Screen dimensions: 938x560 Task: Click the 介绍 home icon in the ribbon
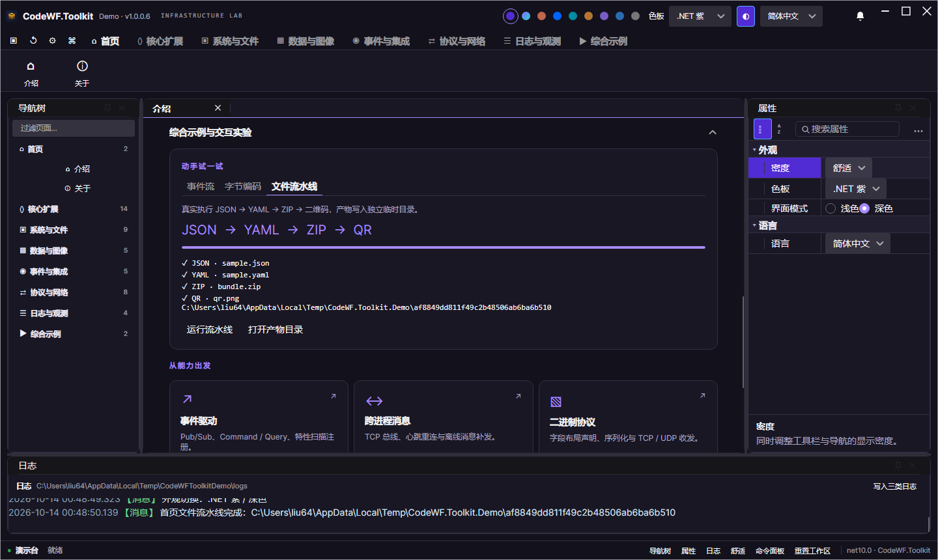point(31,66)
